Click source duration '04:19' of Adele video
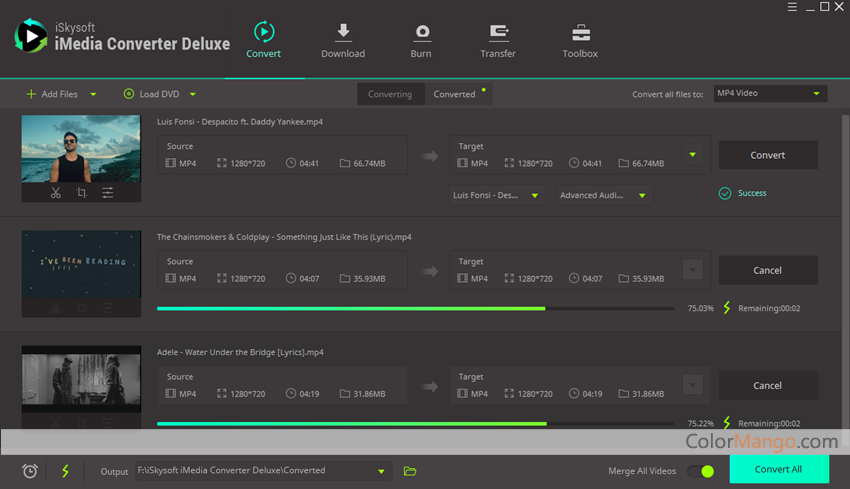850x489 pixels. [309, 394]
